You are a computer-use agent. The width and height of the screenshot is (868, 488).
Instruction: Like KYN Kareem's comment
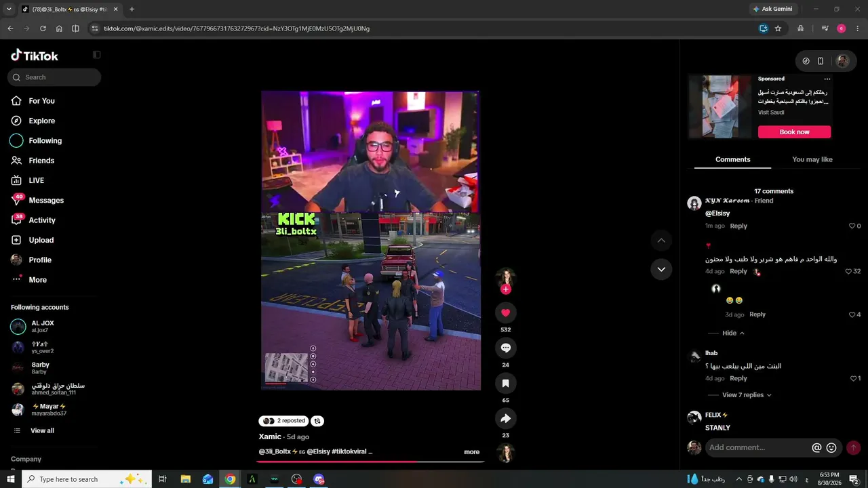point(852,226)
